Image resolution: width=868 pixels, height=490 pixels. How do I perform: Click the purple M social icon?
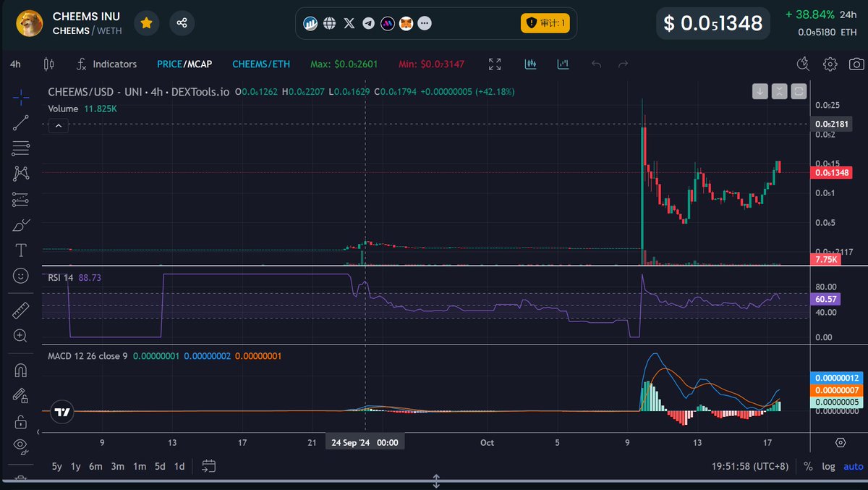click(388, 23)
